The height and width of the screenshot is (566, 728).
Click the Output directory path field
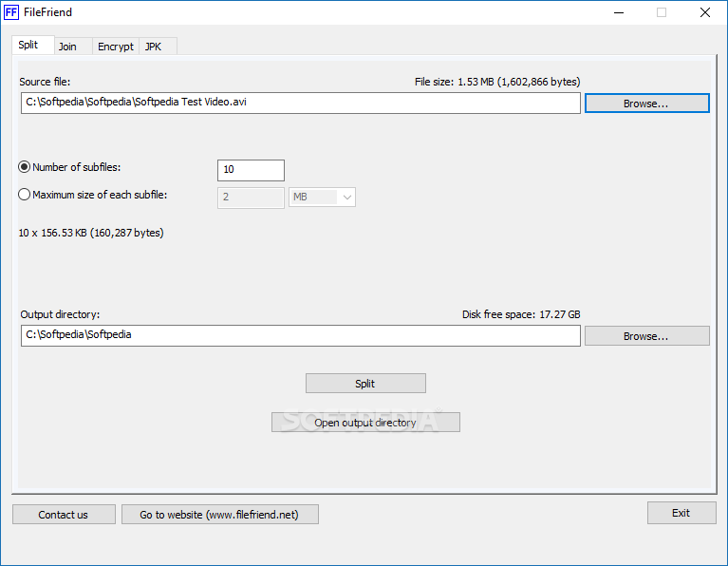point(300,335)
